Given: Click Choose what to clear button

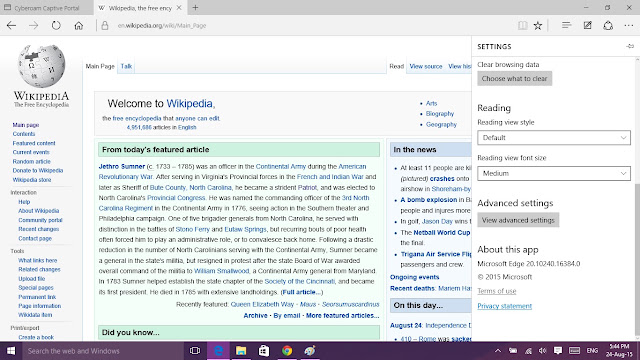Looking at the screenshot, I should 515,78.
